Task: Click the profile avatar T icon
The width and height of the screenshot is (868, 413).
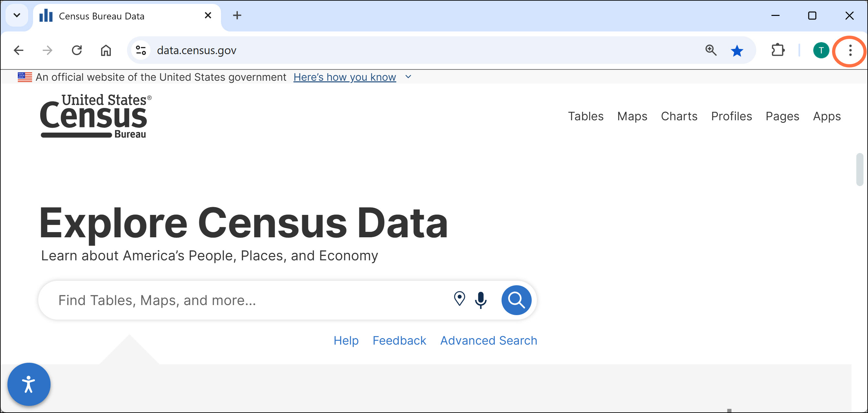Action: pos(821,51)
